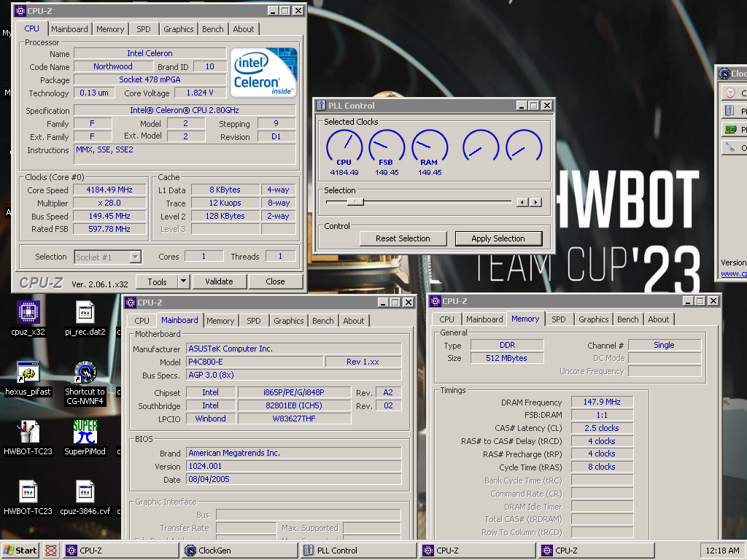This screenshot has height=560, width=747.
Task: Click the slider left arrow button
Action: [x=522, y=203]
